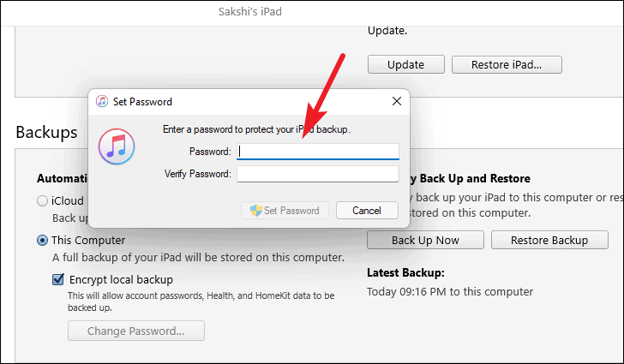Click the Update button
This screenshot has width=624, height=364.
click(406, 64)
